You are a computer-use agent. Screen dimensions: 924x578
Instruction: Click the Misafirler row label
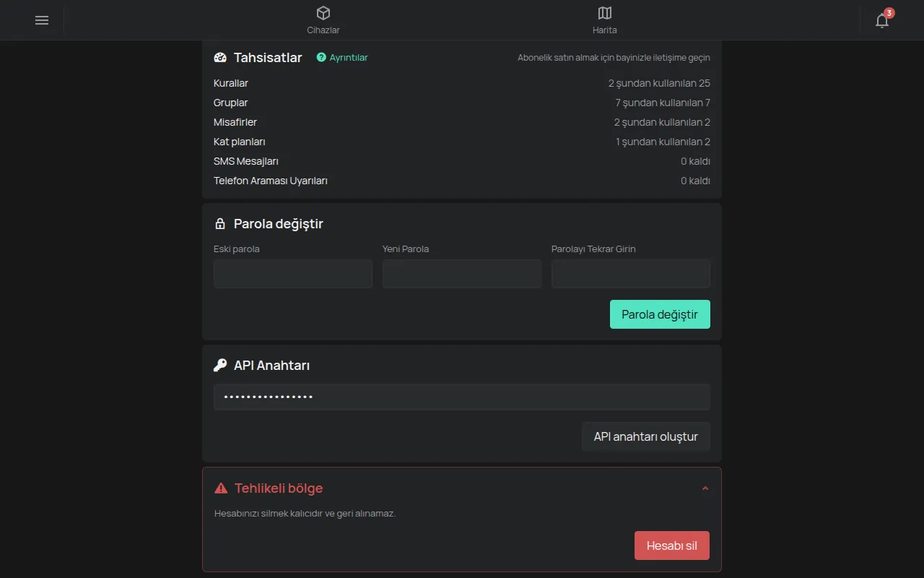point(235,122)
